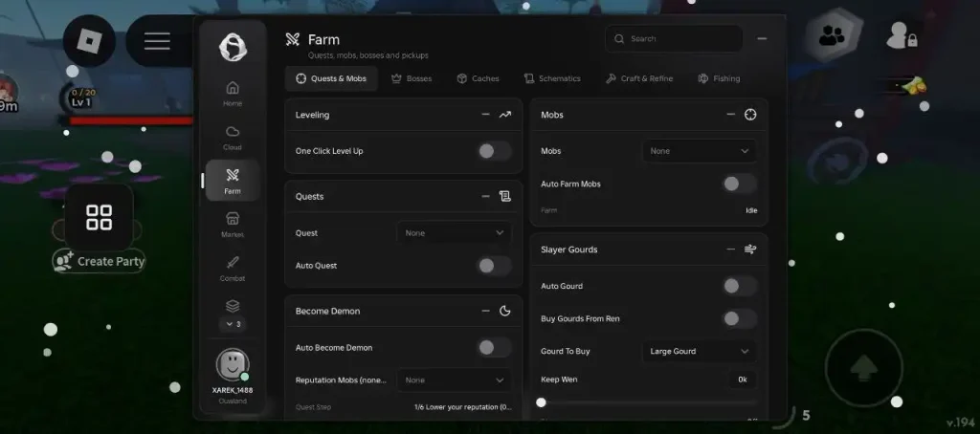Click the Leveling trend arrow icon

(x=505, y=115)
